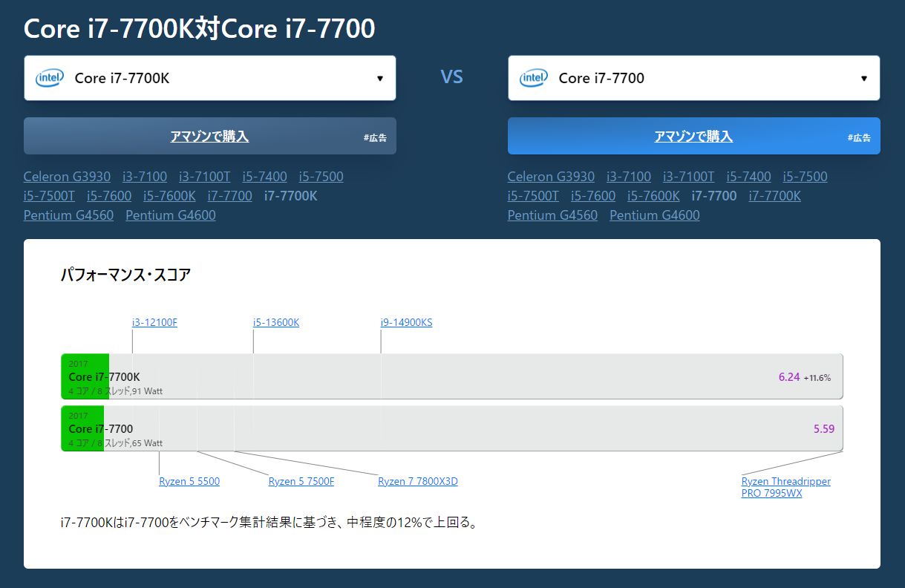Open the i9-14900KS chart marker link
This screenshot has width=905, height=588.
click(406, 323)
